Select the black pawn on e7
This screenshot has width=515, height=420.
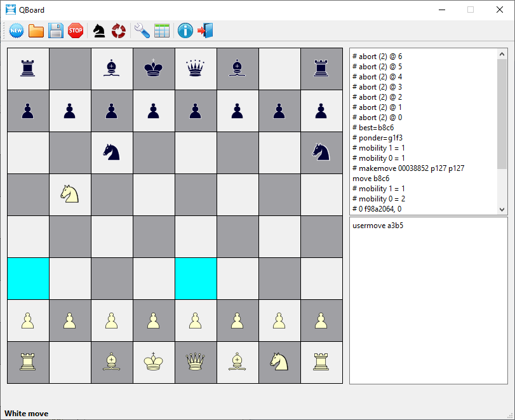tap(196, 111)
